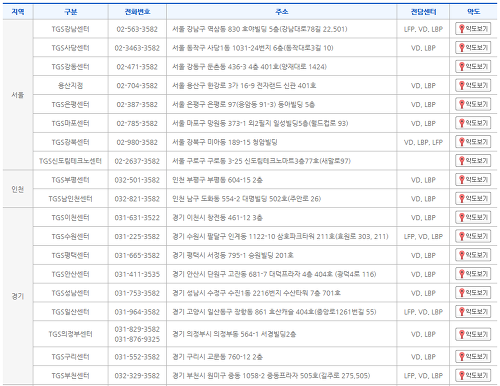
Task: Click the 인천 부평구 부평동 604-15 address
Action: (217, 180)
